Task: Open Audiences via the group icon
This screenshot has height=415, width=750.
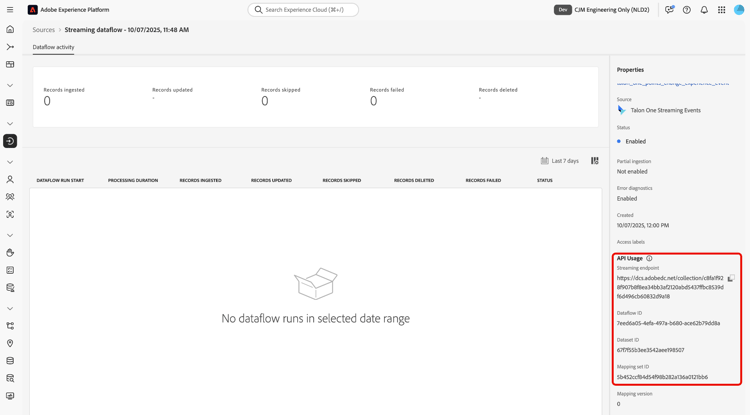Action: coord(10,197)
